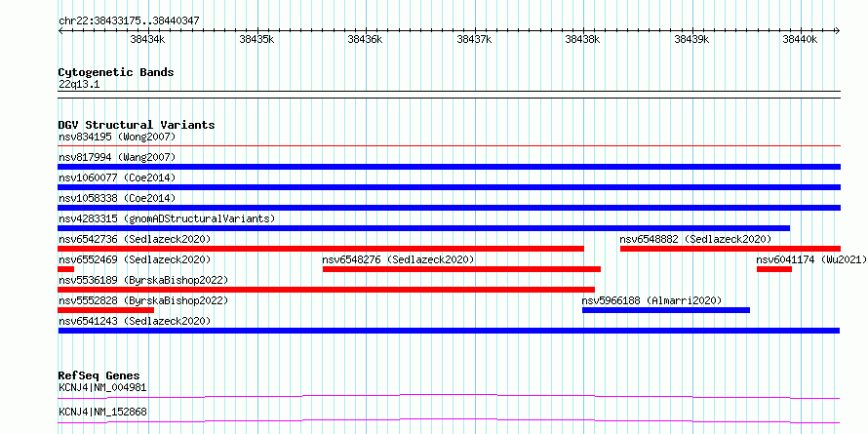Viewport: 868px width, 434px height.
Task: Click the blue bar under nsv1058338
Action: (449, 208)
